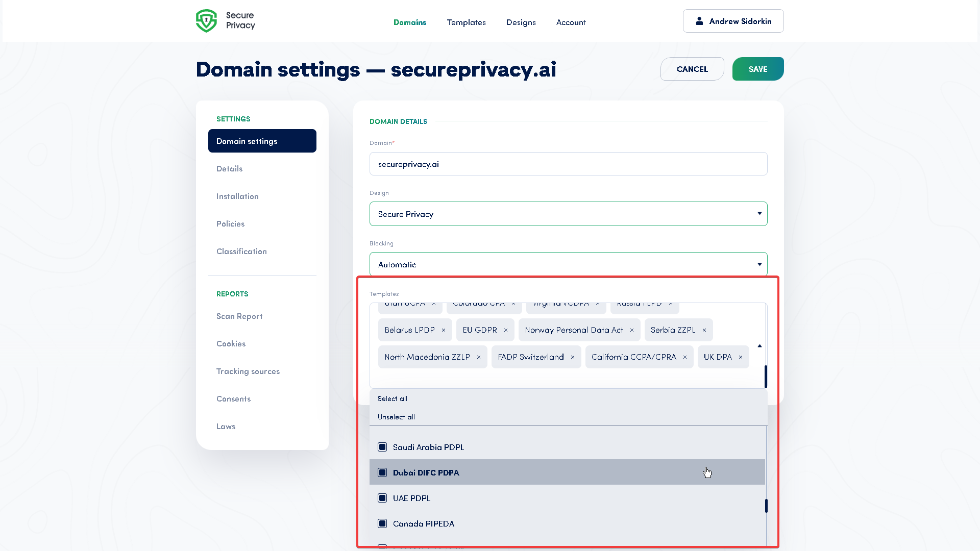Click inside the Domain input field
The height and width of the screenshot is (551, 980).
coord(568,164)
